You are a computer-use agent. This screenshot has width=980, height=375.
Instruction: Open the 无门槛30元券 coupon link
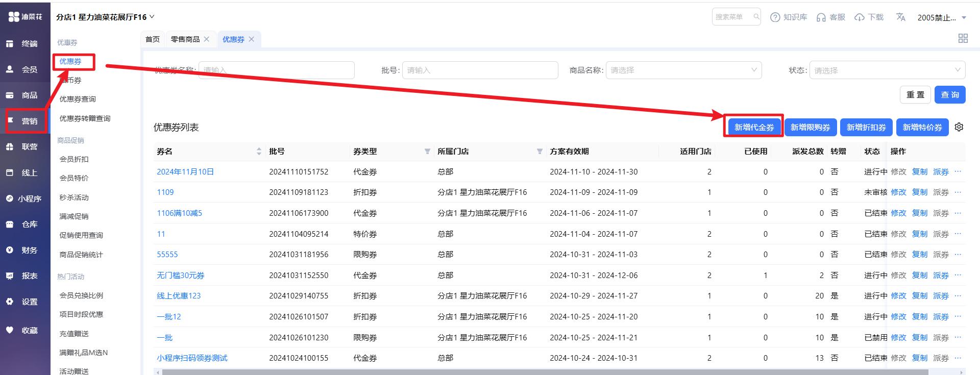pos(180,275)
